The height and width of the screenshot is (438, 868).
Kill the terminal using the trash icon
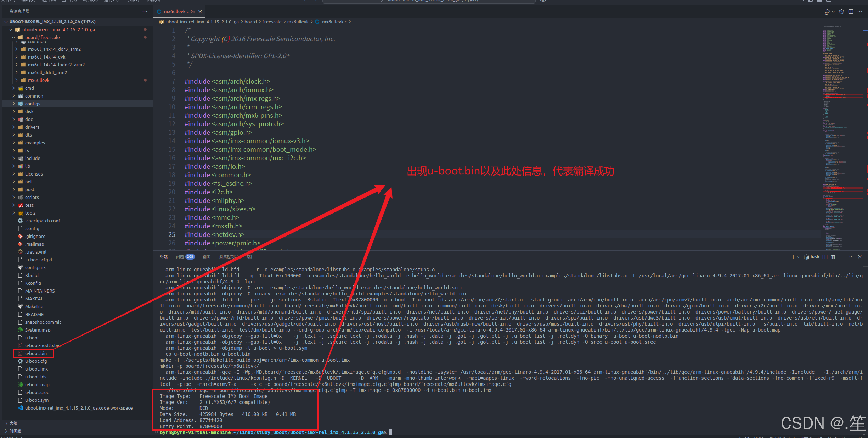click(x=833, y=257)
